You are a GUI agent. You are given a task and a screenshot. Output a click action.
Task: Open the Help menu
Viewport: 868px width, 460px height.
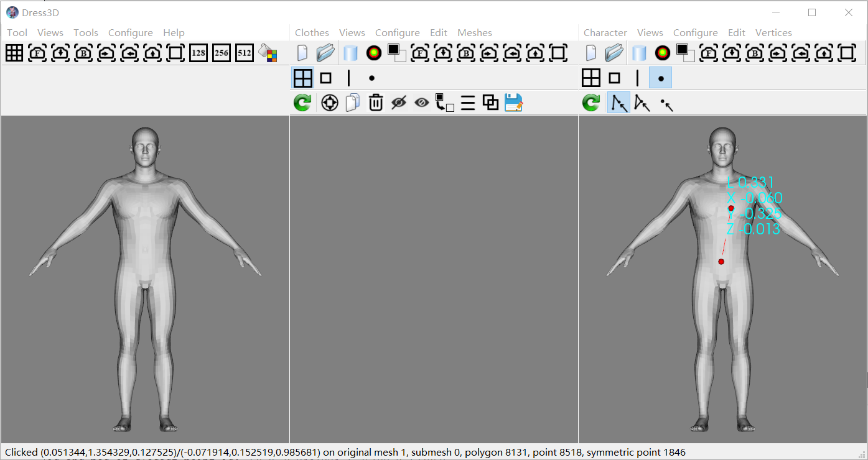pos(174,33)
